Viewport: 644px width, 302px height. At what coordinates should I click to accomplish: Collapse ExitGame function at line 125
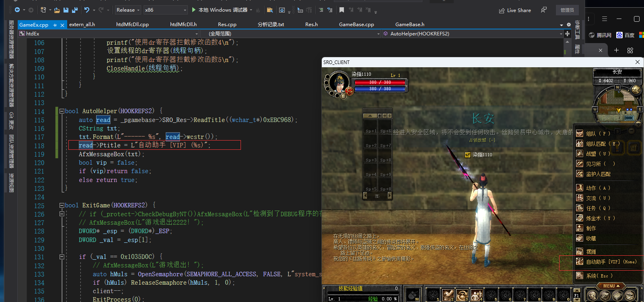[62, 205]
